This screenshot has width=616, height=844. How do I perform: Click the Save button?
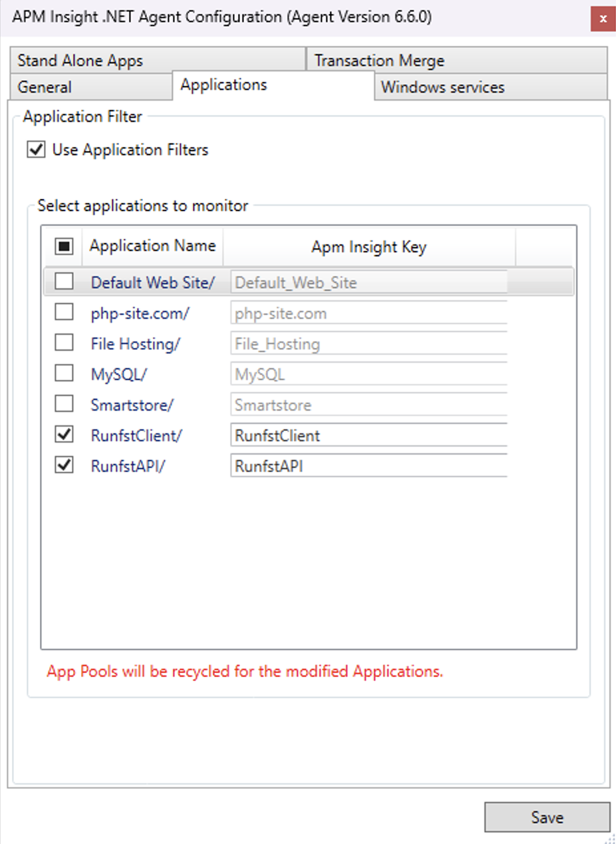(x=547, y=817)
